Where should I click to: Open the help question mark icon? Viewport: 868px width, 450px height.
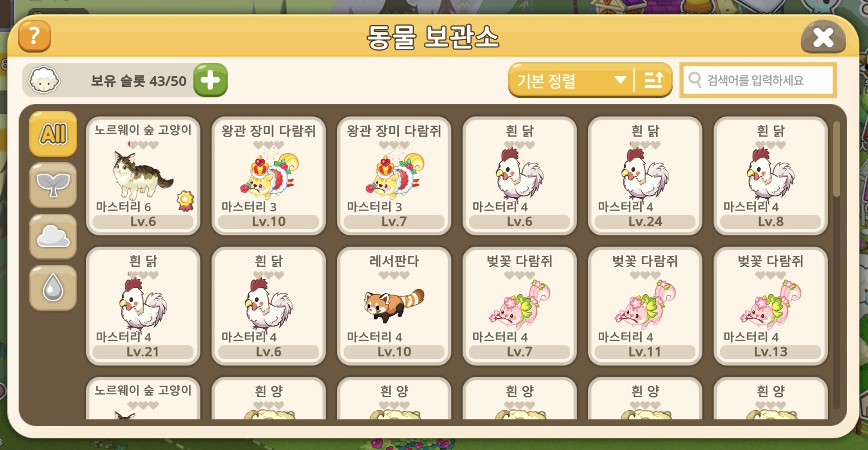click(x=34, y=36)
